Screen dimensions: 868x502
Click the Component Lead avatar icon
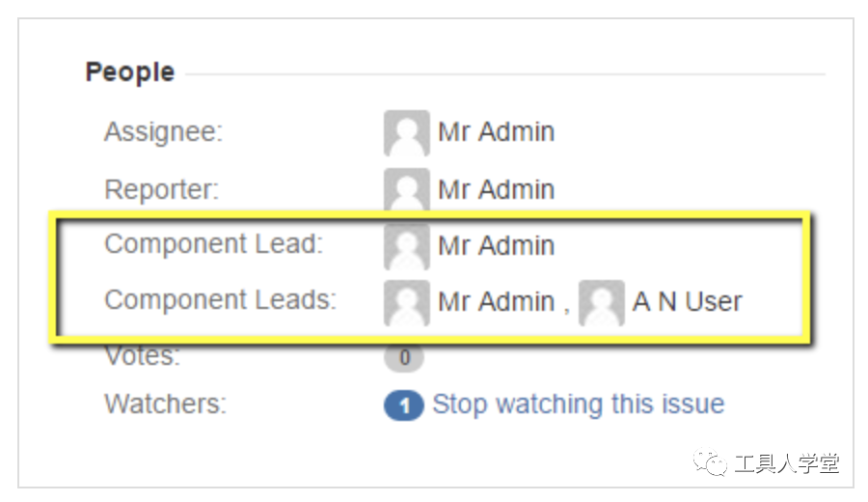[407, 246]
